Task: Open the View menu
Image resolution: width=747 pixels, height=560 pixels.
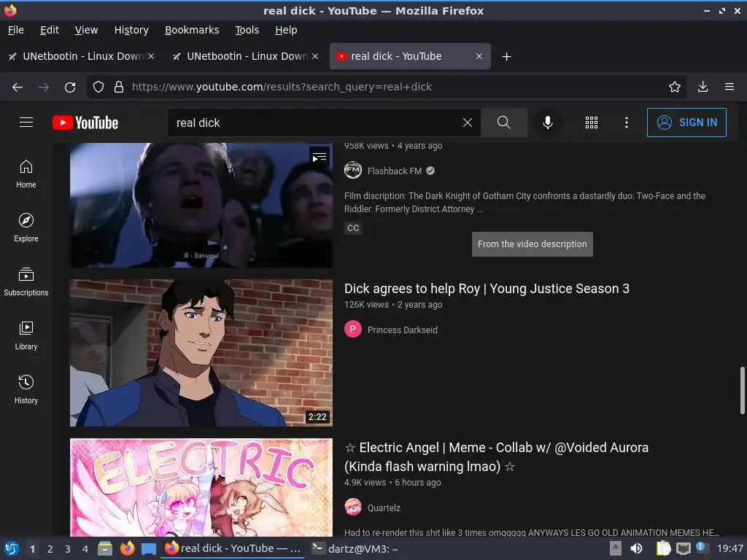Action: click(x=86, y=30)
